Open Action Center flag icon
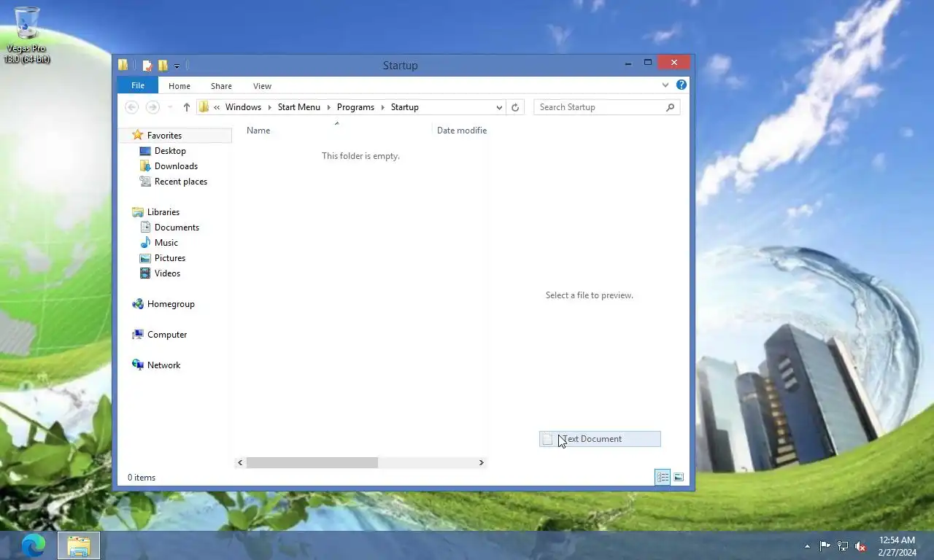This screenshot has height=560, width=934. [x=825, y=545]
